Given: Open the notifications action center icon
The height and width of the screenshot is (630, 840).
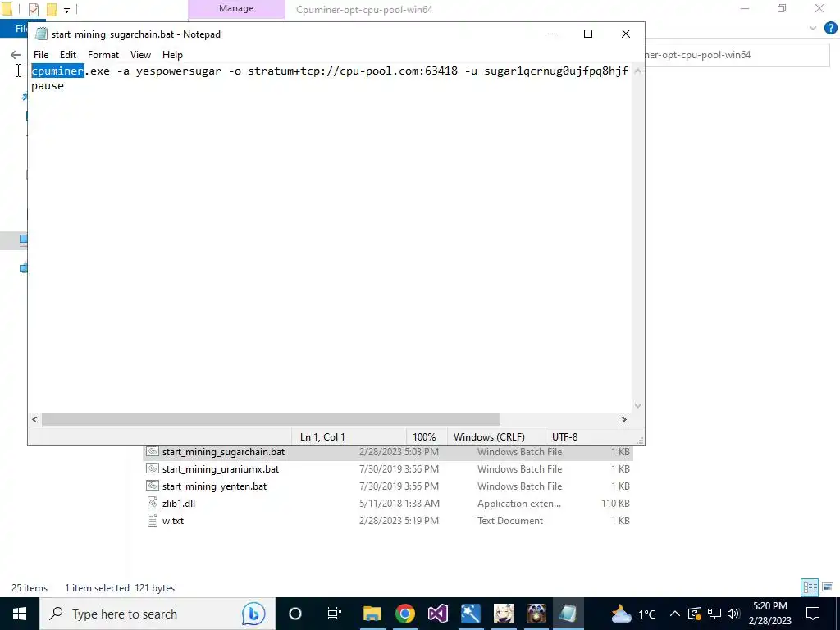Looking at the screenshot, I should point(813,614).
